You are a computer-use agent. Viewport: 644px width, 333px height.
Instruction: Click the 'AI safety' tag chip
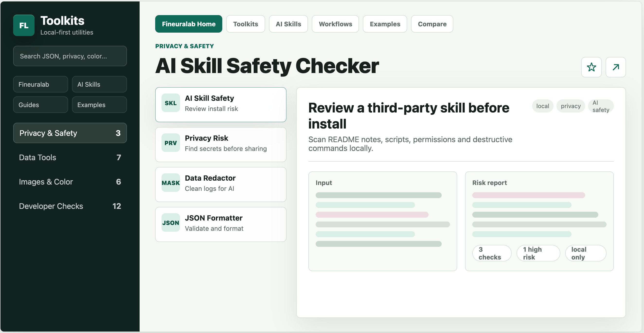[x=601, y=106]
